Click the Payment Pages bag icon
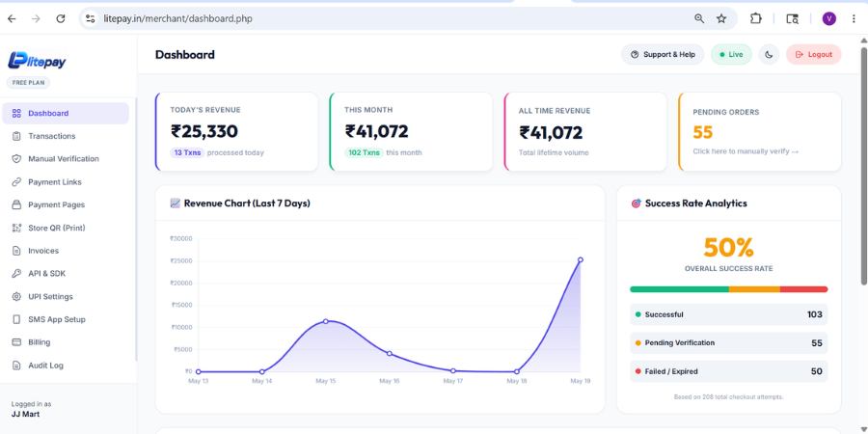The image size is (868, 434). [x=16, y=204]
